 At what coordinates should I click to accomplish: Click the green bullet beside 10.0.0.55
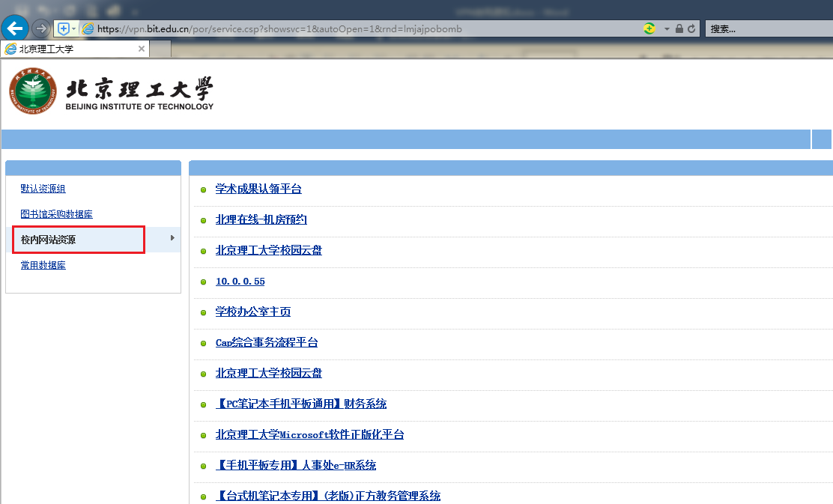(203, 282)
